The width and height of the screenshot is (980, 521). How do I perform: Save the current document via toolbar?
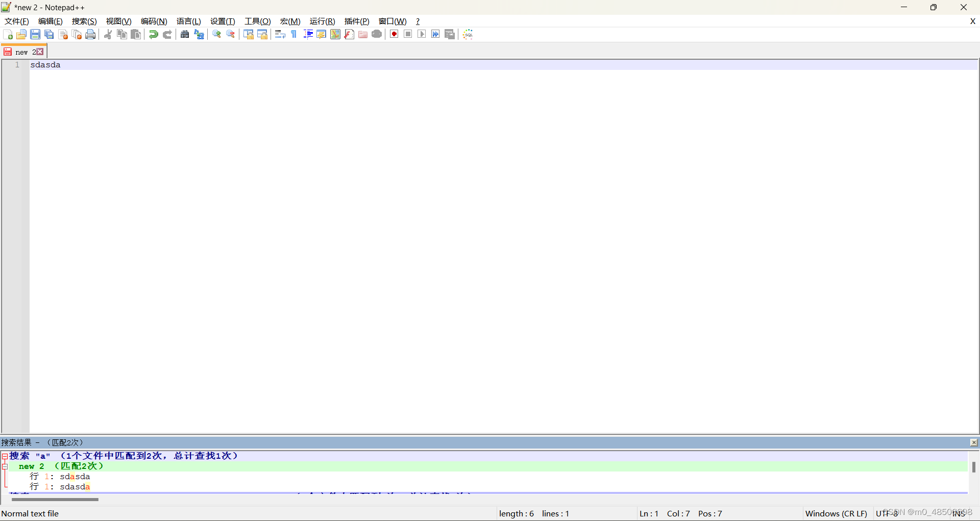35,34
